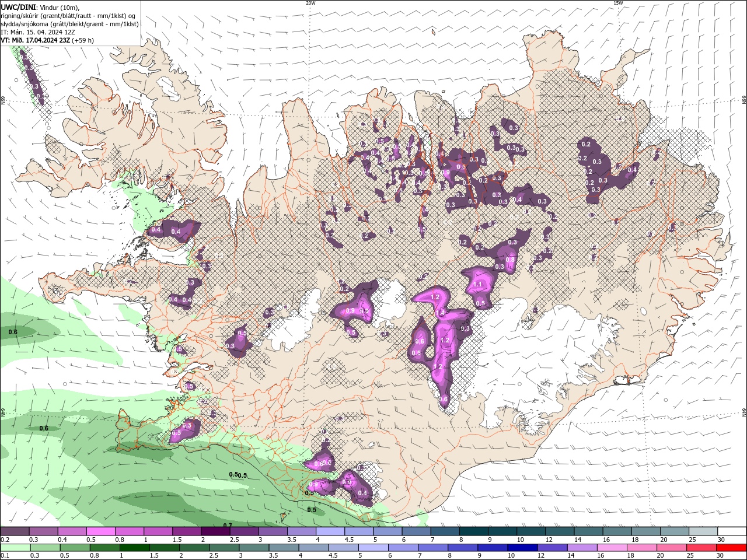Click the '2.5' label in the snow legend

[x=235, y=540]
